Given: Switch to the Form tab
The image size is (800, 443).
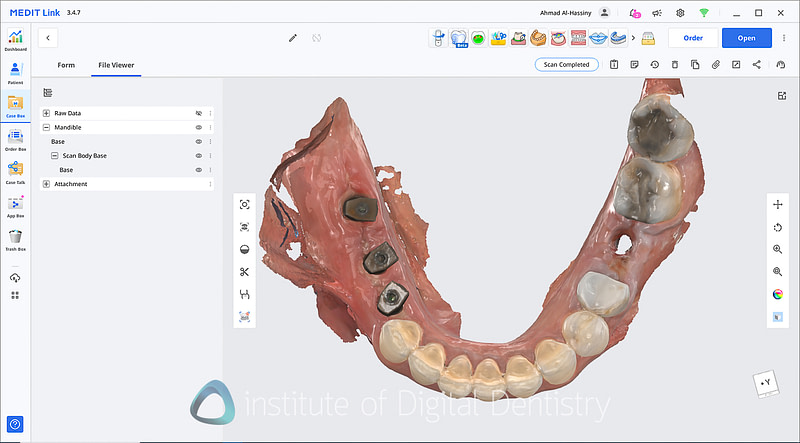Looking at the screenshot, I should click(66, 65).
